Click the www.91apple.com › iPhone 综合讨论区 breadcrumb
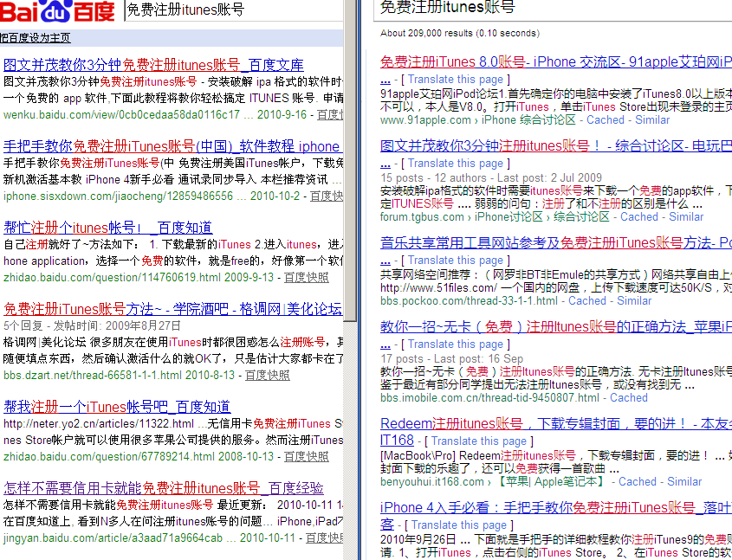Screen dimensions: 732x560 pyautogui.click(x=478, y=119)
